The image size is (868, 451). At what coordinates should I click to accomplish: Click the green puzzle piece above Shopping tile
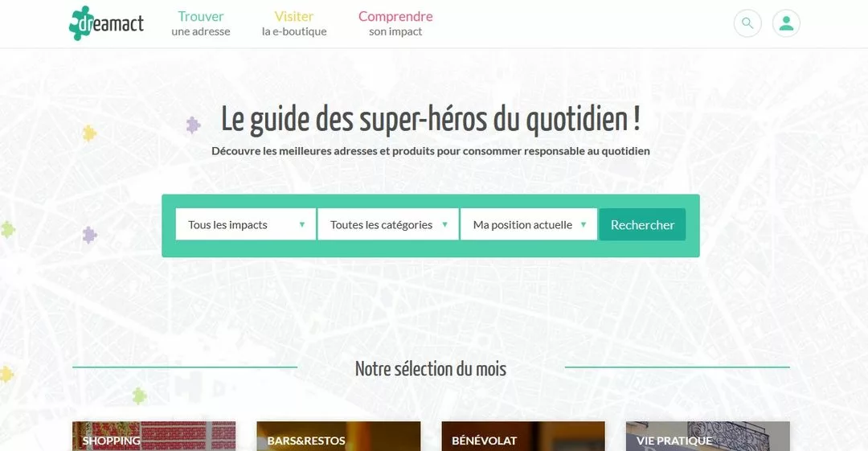(x=139, y=395)
